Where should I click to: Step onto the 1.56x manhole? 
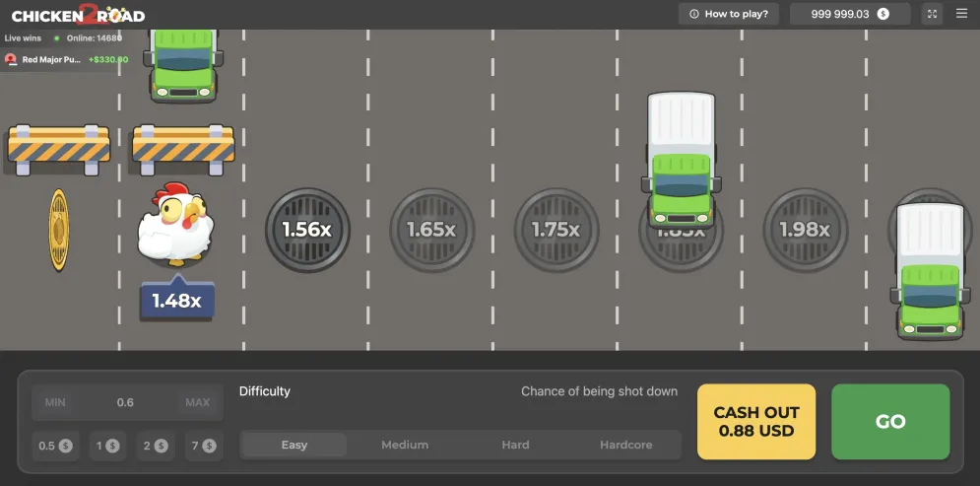click(307, 230)
